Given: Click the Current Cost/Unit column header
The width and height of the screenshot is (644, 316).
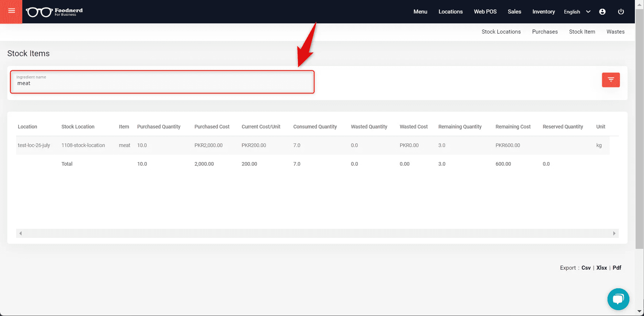Looking at the screenshot, I should (261, 127).
